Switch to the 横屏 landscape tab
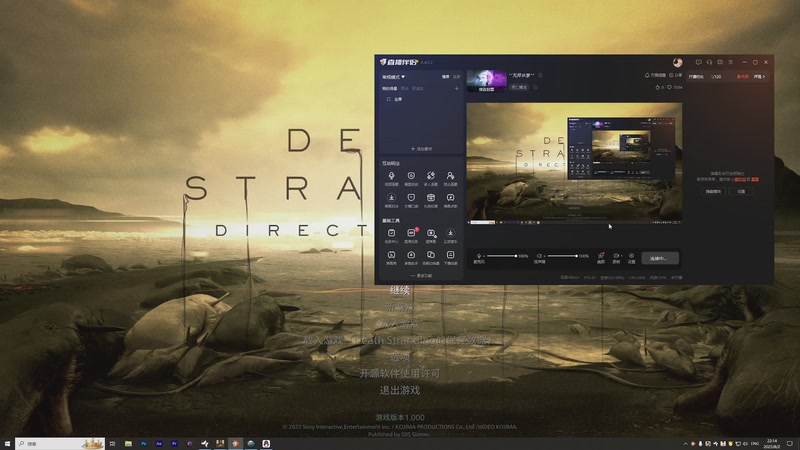 pyautogui.click(x=445, y=77)
